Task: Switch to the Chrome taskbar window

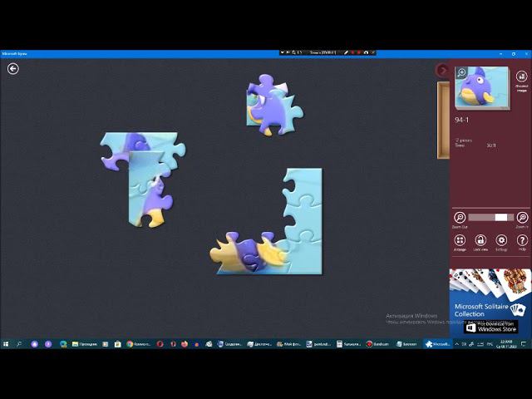Action: click(x=139, y=344)
